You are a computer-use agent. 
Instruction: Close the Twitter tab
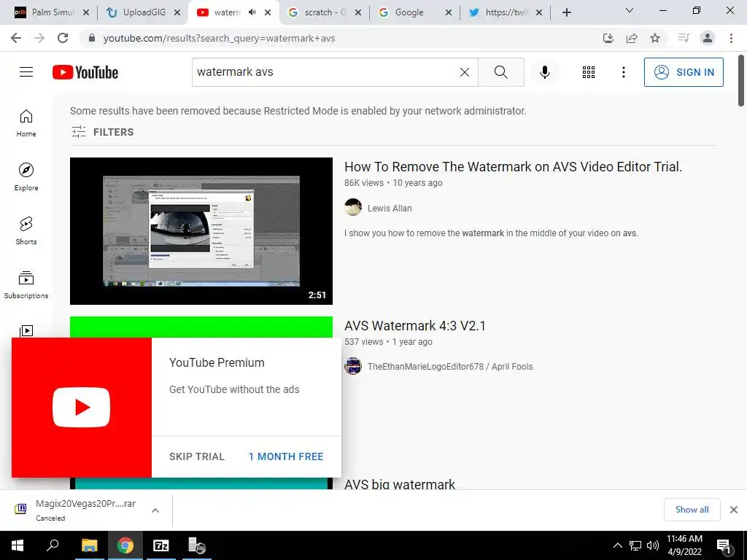[x=539, y=12]
